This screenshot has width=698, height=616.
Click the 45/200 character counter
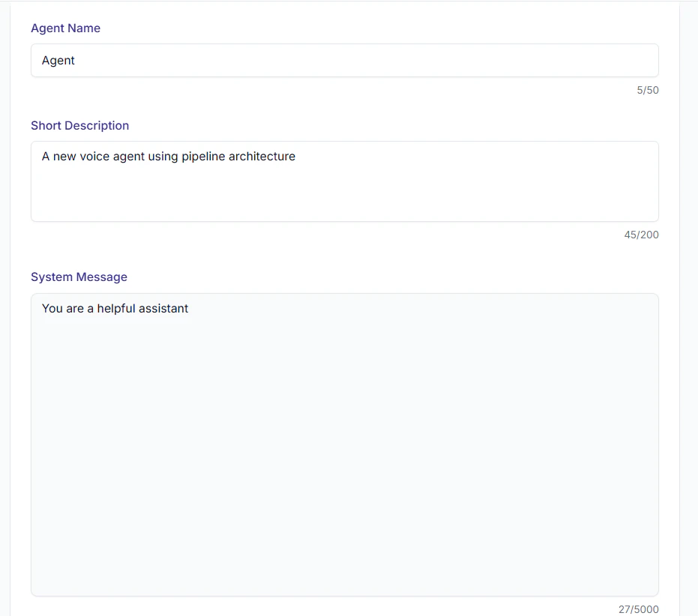coord(641,235)
